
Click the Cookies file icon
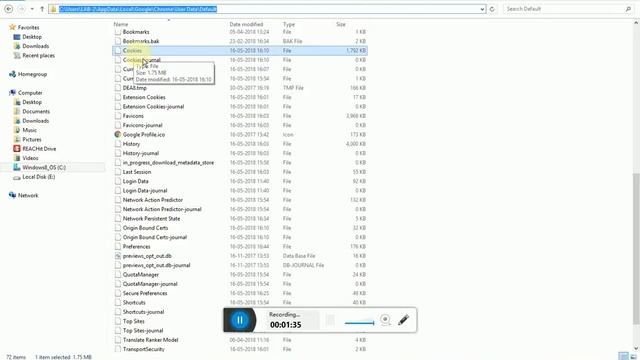(118, 51)
